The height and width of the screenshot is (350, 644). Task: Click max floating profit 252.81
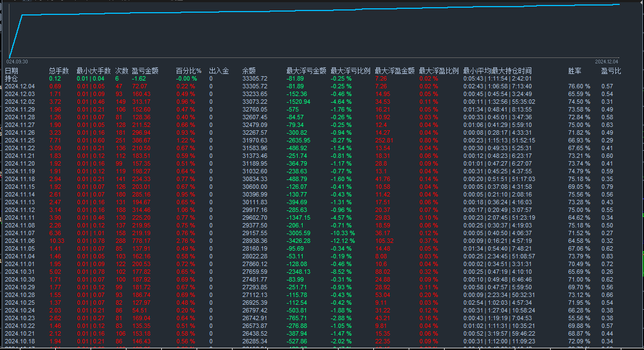pos(384,140)
